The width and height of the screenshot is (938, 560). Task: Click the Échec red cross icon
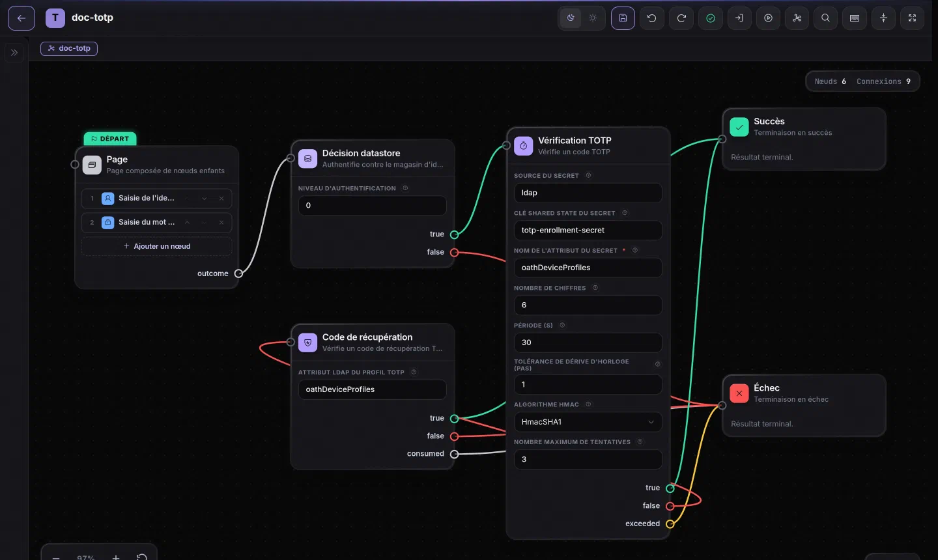tap(739, 393)
